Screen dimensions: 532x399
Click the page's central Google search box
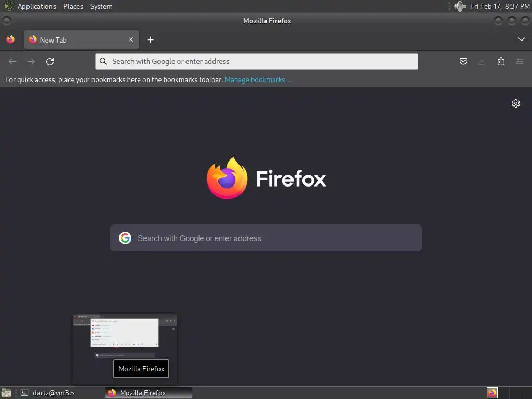click(x=266, y=238)
